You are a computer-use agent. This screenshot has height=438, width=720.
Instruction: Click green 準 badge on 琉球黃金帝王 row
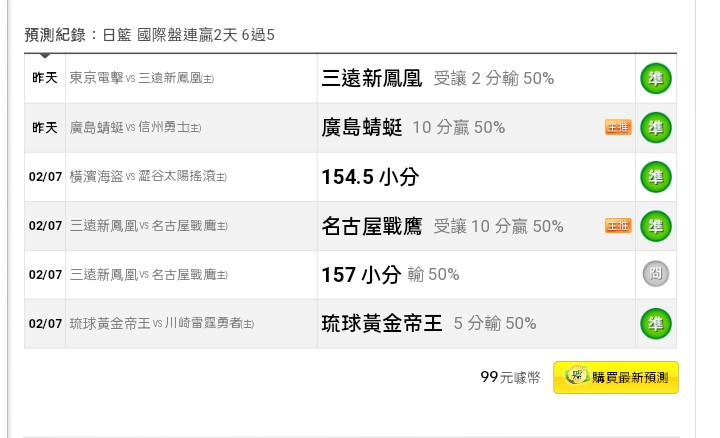point(656,324)
